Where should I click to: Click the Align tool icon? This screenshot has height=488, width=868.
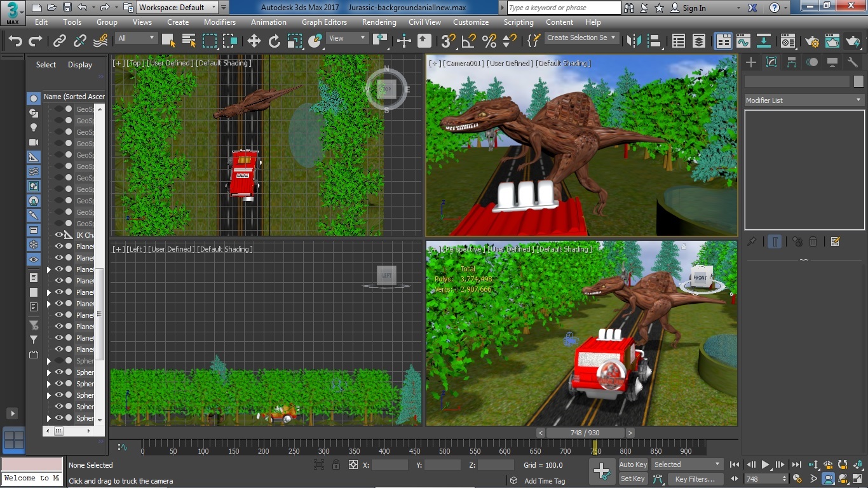(x=654, y=41)
